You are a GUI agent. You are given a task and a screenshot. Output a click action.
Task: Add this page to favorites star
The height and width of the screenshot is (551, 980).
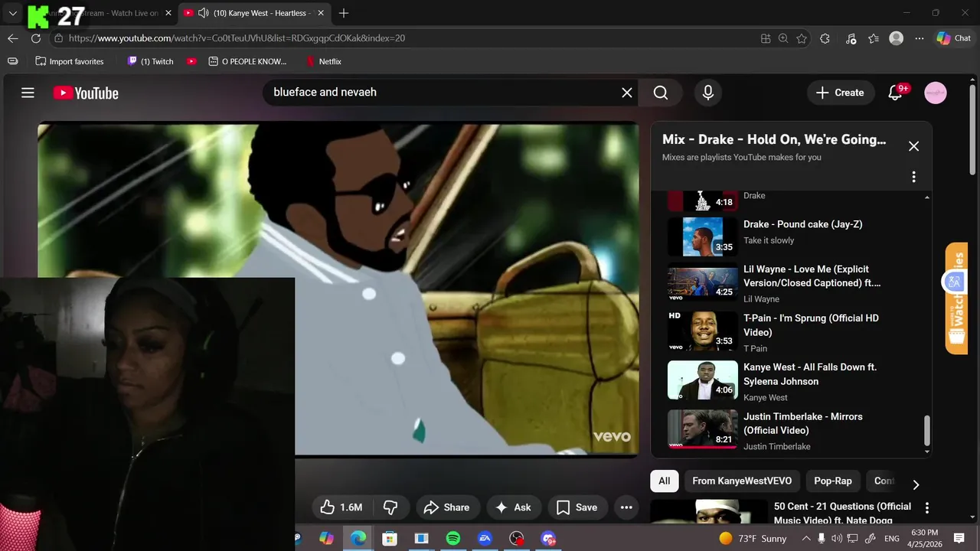(x=802, y=38)
